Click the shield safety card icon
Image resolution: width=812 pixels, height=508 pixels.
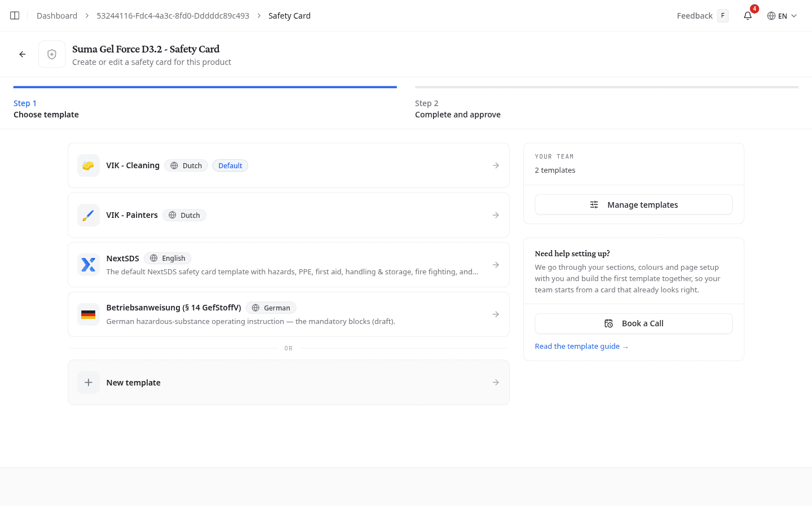[52, 54]
